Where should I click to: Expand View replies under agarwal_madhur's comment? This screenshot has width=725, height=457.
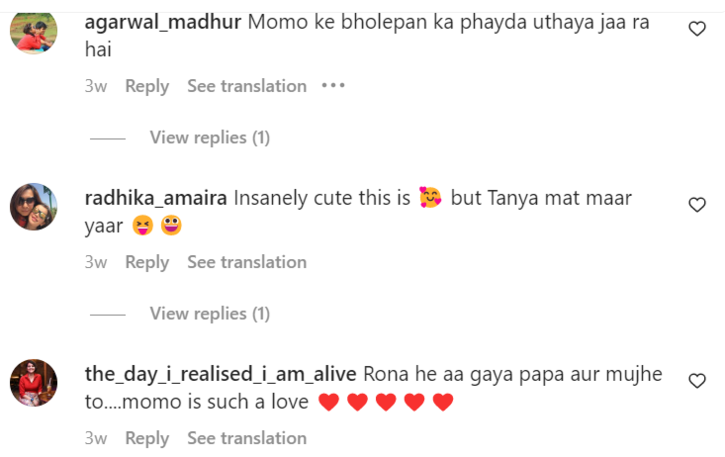(x=209, y=137)
